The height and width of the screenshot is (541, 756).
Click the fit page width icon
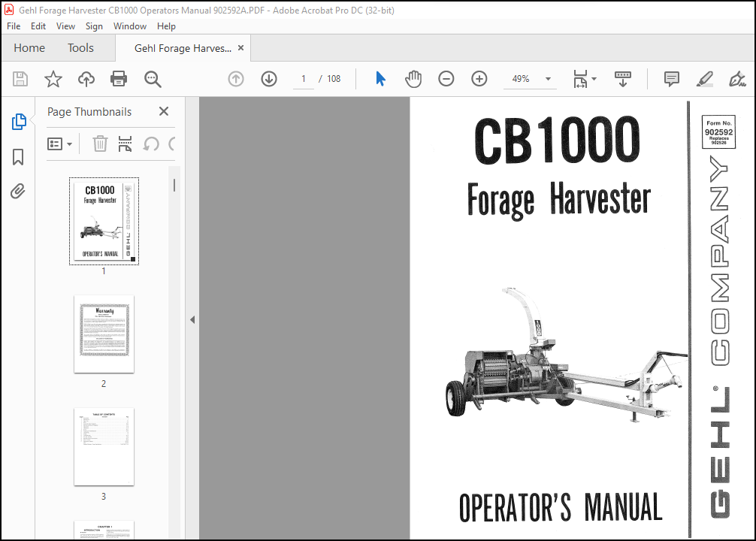tap(580, 79)
